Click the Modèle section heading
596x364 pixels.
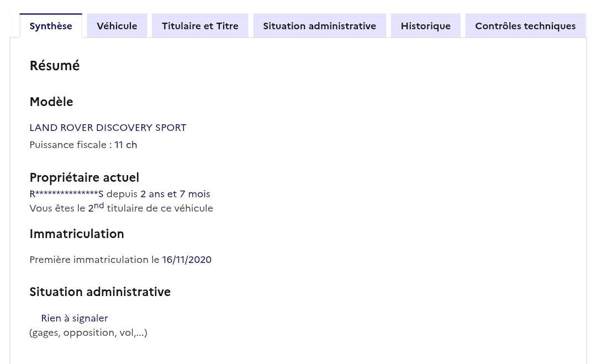click(x=51, y=102)
